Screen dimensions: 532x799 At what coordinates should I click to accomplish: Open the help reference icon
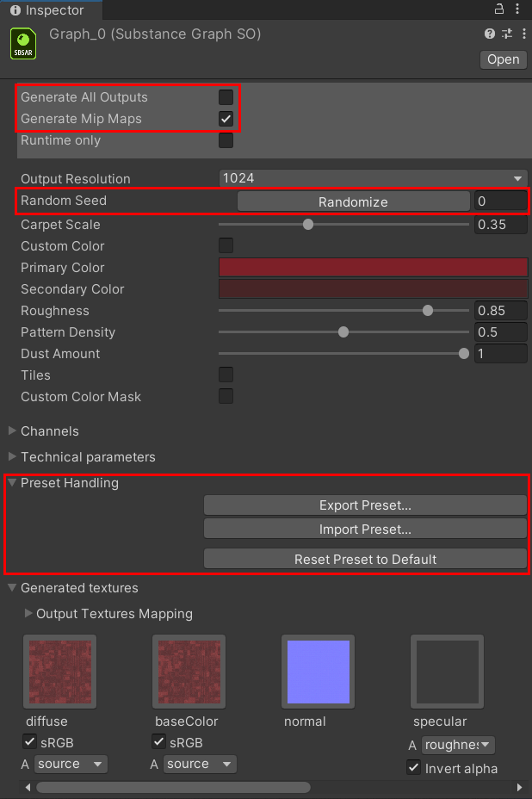pyautogui.click(x=490, y=34)
